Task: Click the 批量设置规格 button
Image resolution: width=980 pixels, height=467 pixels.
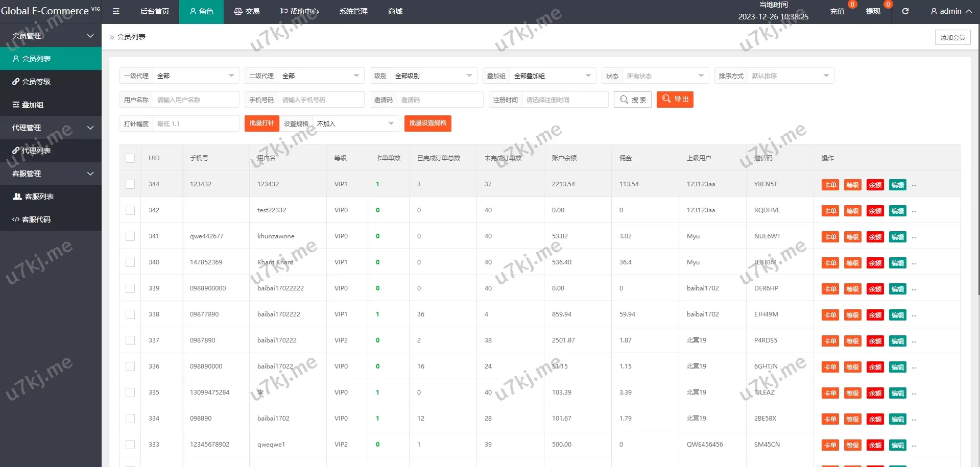Action: coord(427,124)
